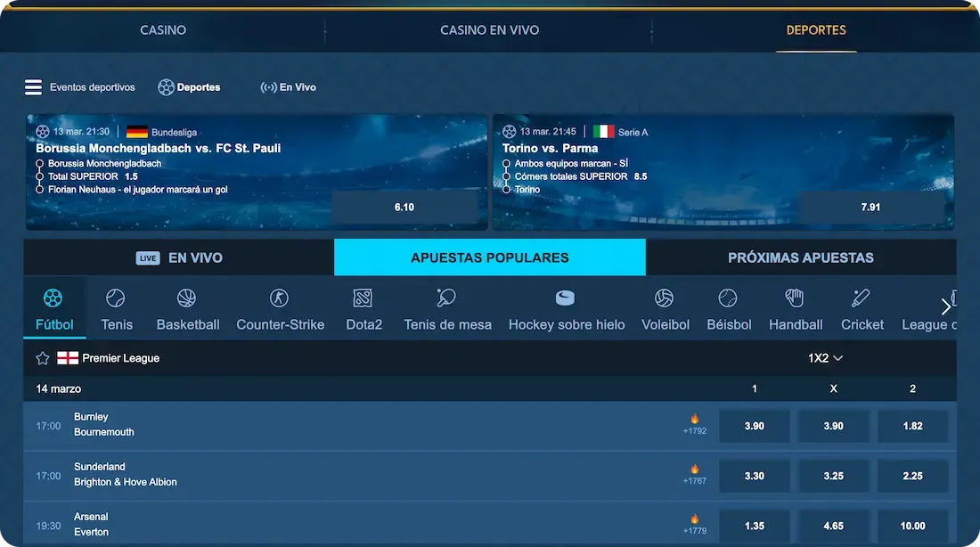This screenshot has width=980, height=547.
Task: Open Hockey sobre hielo matches
Action: (566, 298)
